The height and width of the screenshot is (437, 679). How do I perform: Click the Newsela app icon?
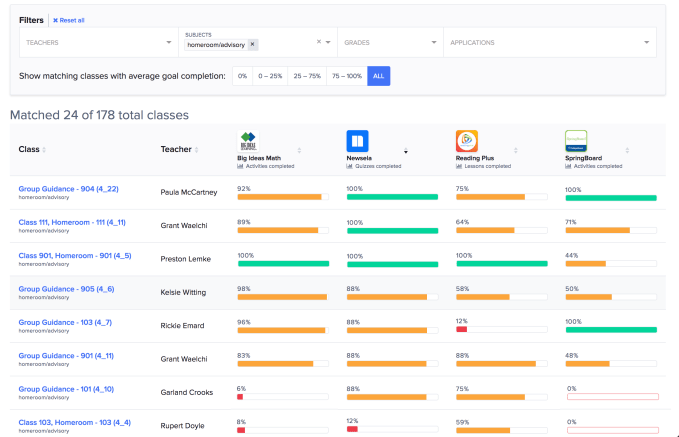pos(357,141)
